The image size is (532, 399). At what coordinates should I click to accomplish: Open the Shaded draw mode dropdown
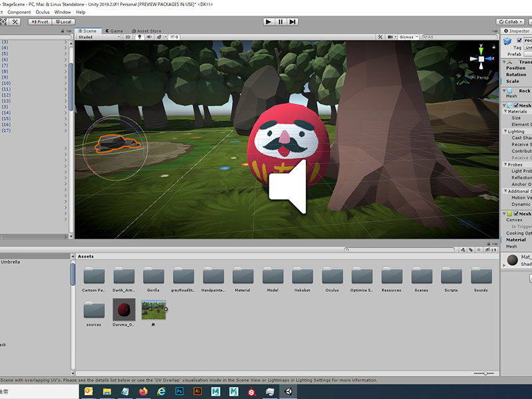click(98, 37)
